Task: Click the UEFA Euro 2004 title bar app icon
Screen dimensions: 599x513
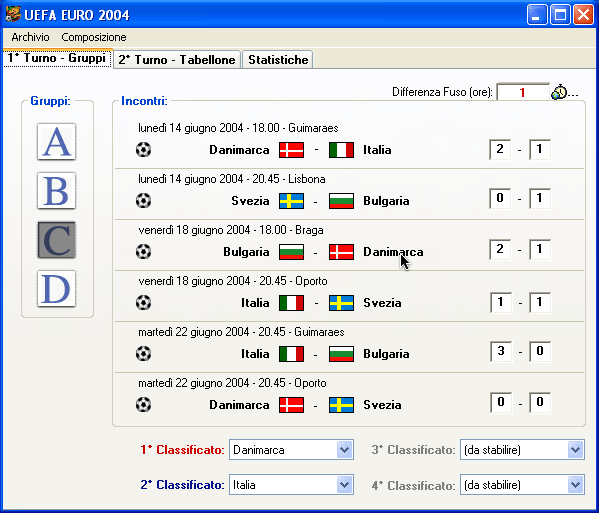Action: (13, 15)
